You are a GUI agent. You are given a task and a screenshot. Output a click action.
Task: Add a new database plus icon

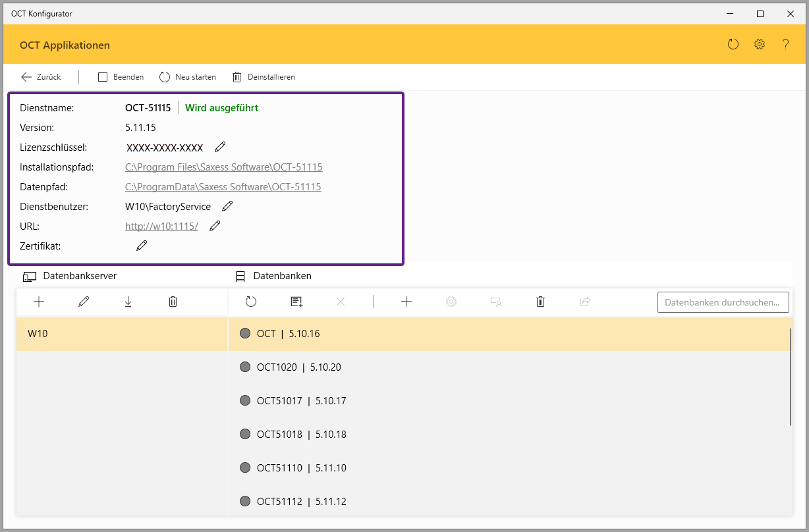tap(406, 302)
